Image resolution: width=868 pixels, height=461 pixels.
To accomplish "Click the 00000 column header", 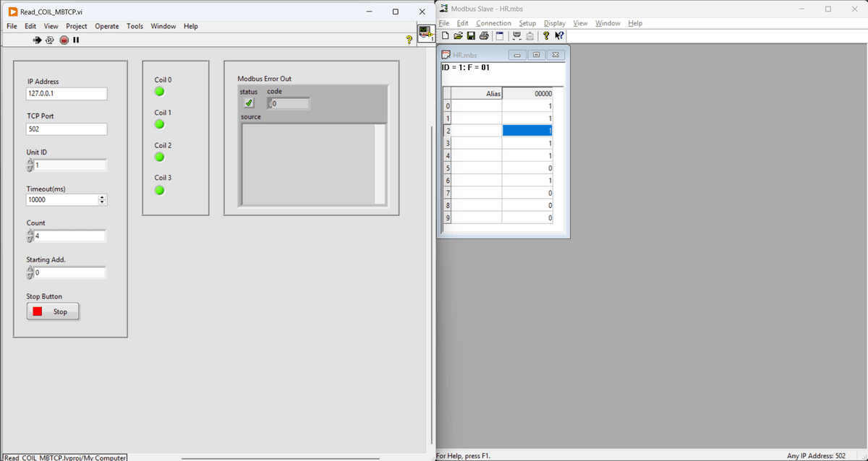I will coord(527,94).
